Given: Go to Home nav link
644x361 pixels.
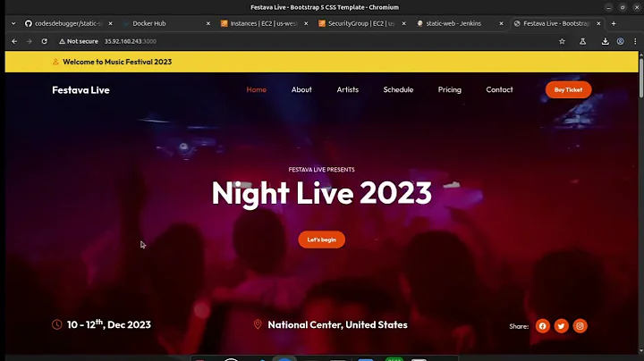Looking at the screenshot, I should 257,89.
